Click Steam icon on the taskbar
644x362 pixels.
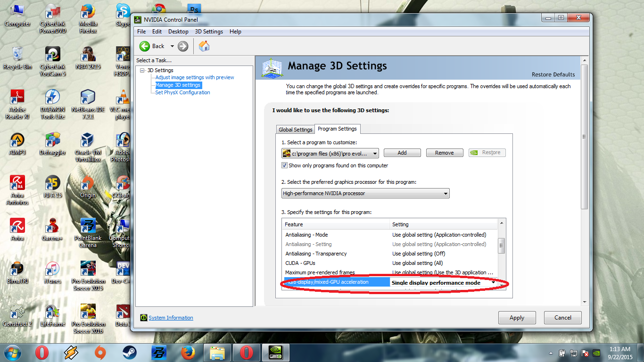130,353
